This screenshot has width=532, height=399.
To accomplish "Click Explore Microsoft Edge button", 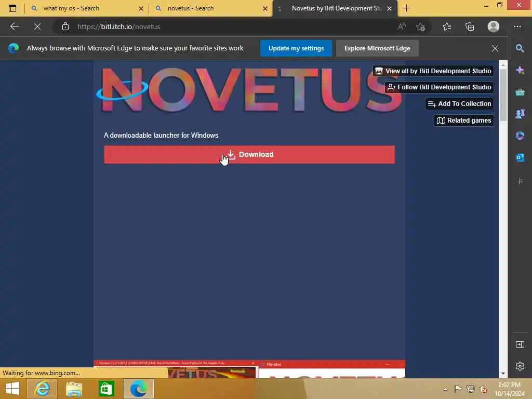I will (377, 48).
